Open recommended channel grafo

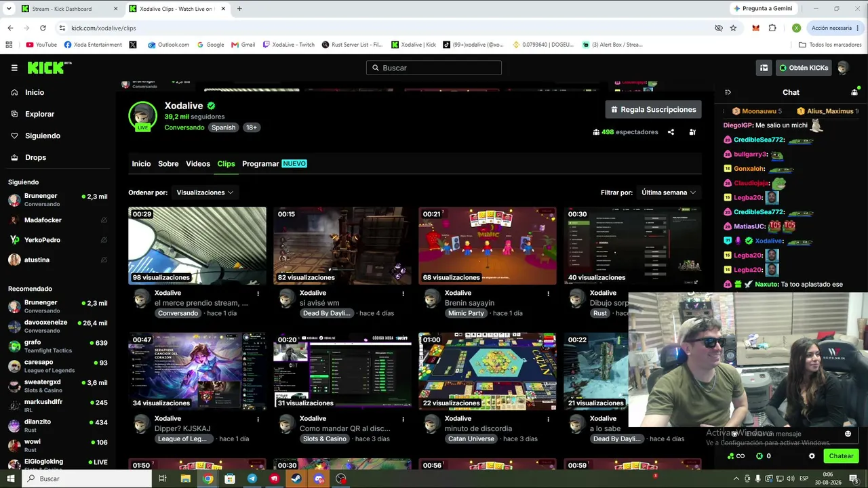click(58, 346)
